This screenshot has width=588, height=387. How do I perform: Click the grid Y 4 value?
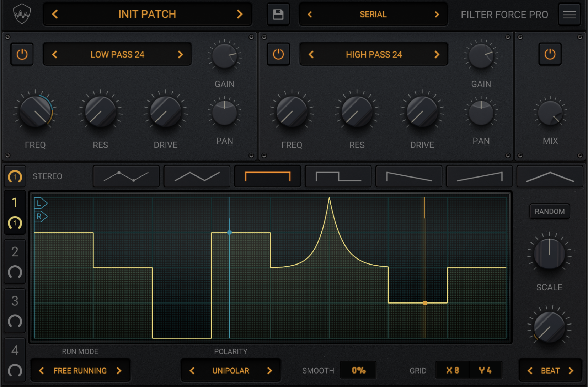pos(486,370)
